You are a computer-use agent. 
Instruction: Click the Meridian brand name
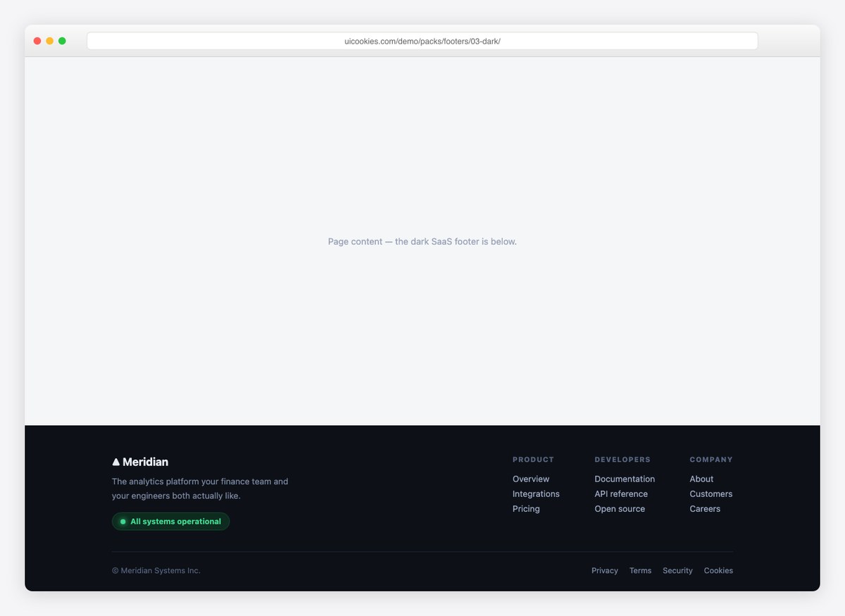[145, 462]
